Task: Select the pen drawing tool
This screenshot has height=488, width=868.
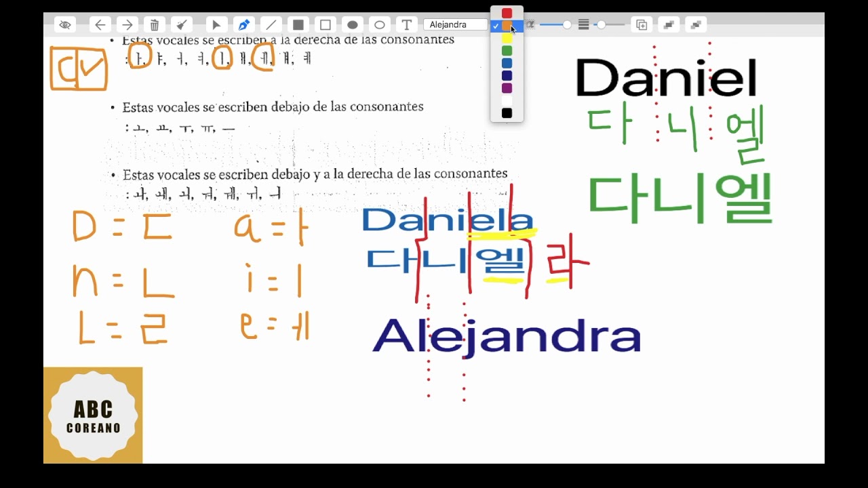Action: tap(243, 25)
